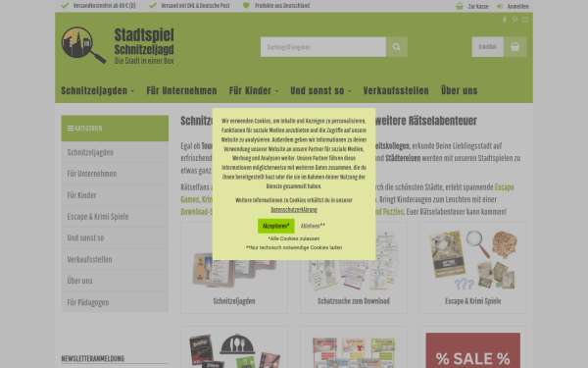Go to Zur Kasse checkout

tap(478, 7)
